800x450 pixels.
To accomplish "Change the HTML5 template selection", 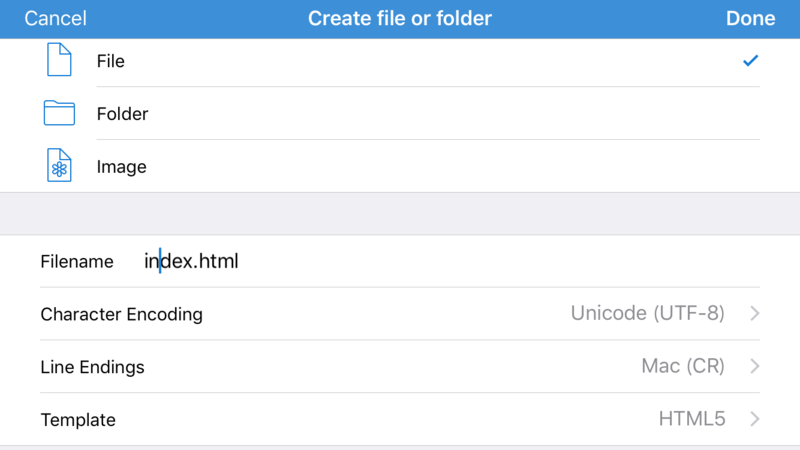I will tap(691, 420).
